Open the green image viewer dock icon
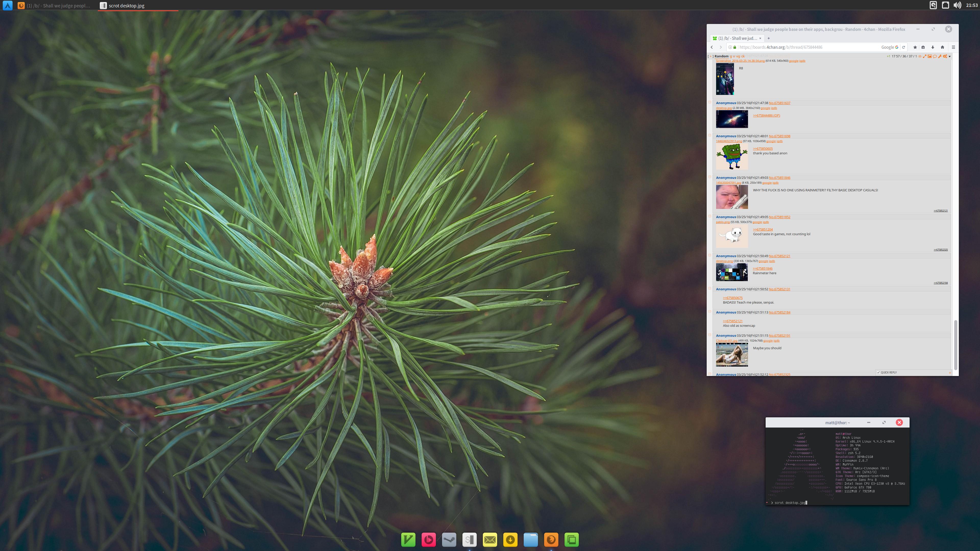The width and height of the screenshot is (980, 551). [571, 540]
